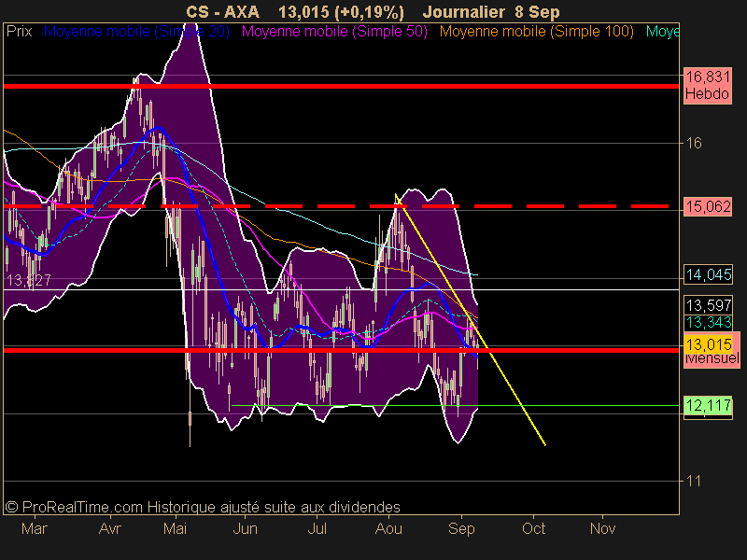Viewport: 747px width, 560px height.
Task: Click the "16,831" price level label
Action: tap(708, 77)
